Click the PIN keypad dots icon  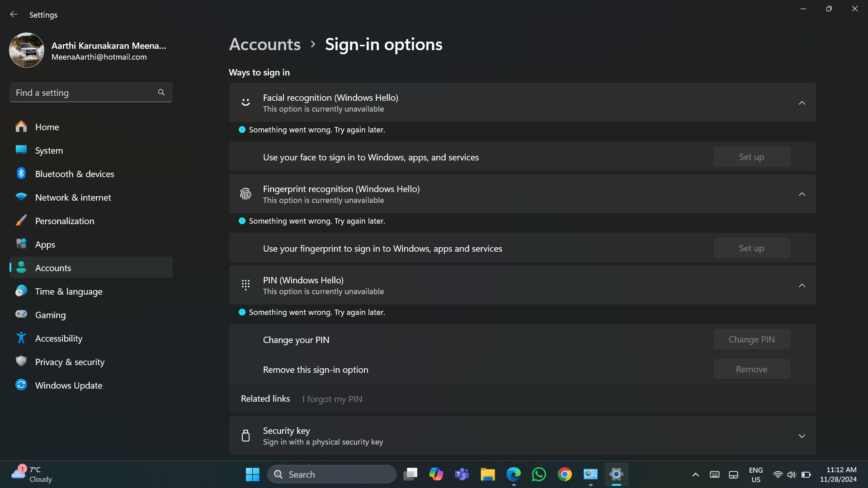tap(245, 285)
